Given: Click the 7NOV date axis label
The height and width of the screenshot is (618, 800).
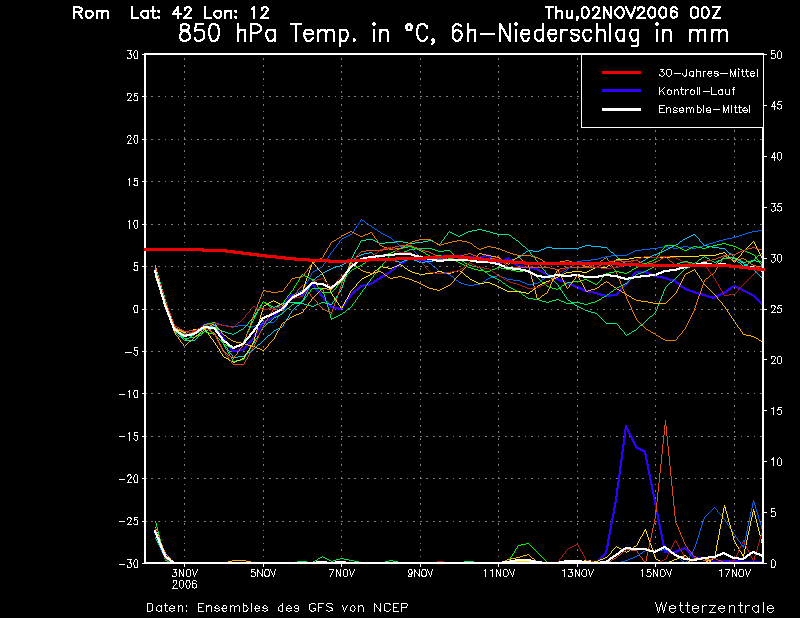Looking at the screenshot, I should 342,574.
